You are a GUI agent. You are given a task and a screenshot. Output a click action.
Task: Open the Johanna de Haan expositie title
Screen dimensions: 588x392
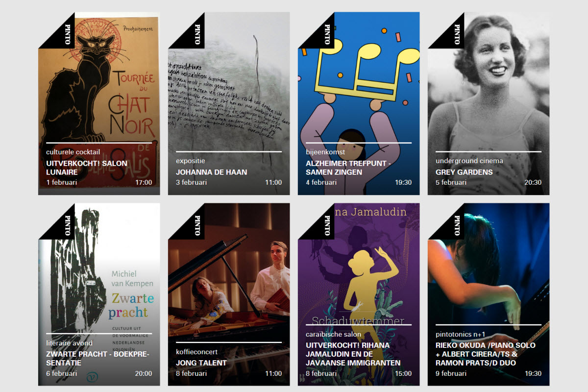click(x=212, y=172)
